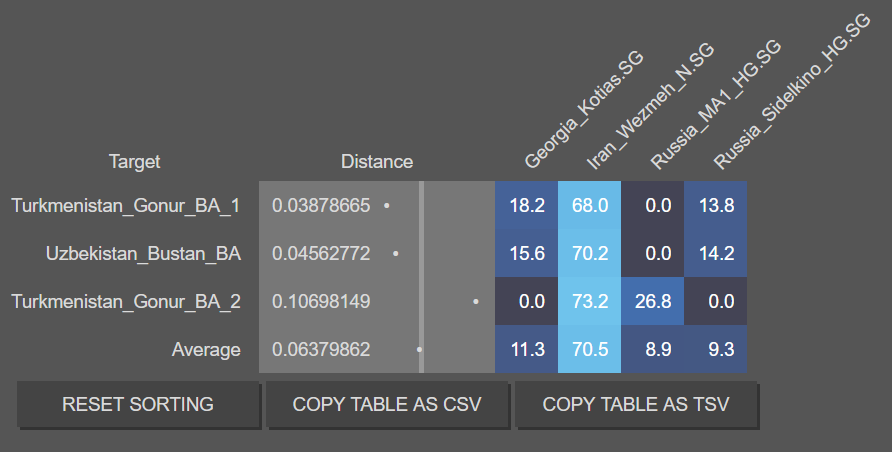This screenshot has height=452, width=892.
Task: Click the Russia_MA1_HG.SG 0.0 cell for Uzbekistan_Bustan_BA
Action: point(653,254)
